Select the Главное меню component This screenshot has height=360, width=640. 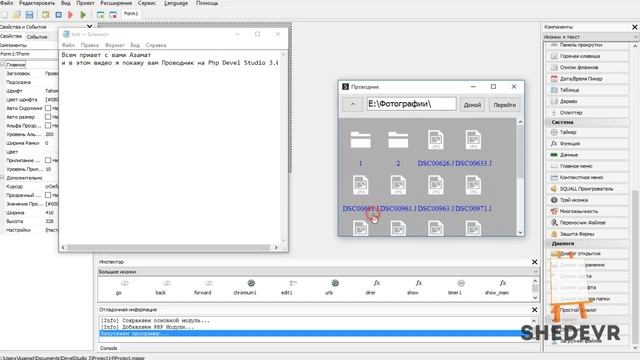587,166
